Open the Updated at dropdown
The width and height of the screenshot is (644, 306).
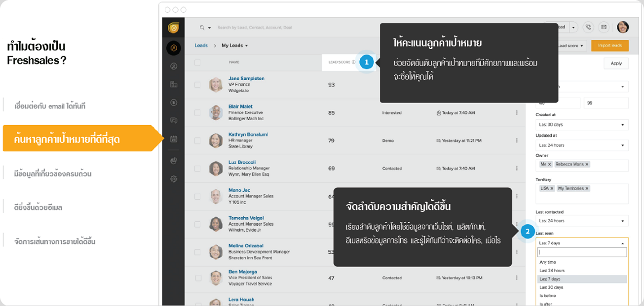582,145
